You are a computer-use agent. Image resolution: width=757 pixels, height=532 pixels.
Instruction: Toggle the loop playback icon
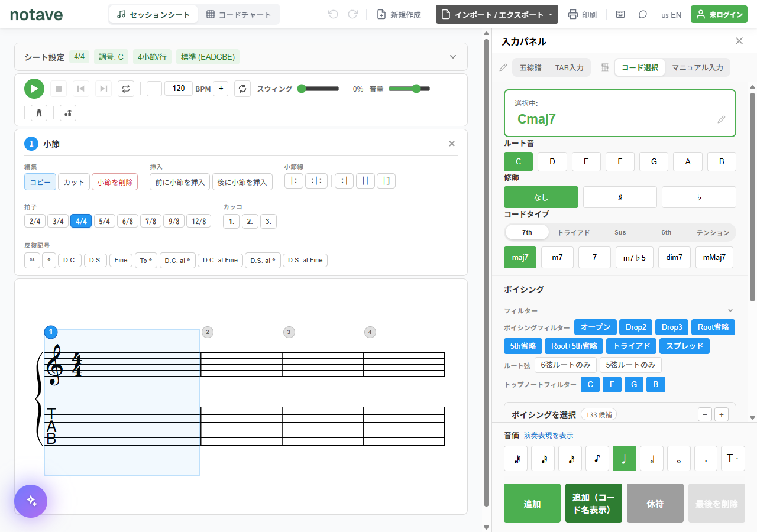click(x=126, y=89)
